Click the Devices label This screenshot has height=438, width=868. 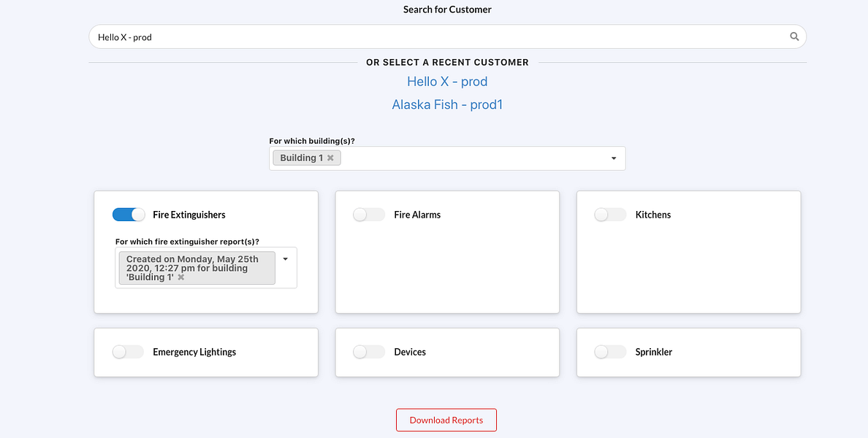coord(410,352)
